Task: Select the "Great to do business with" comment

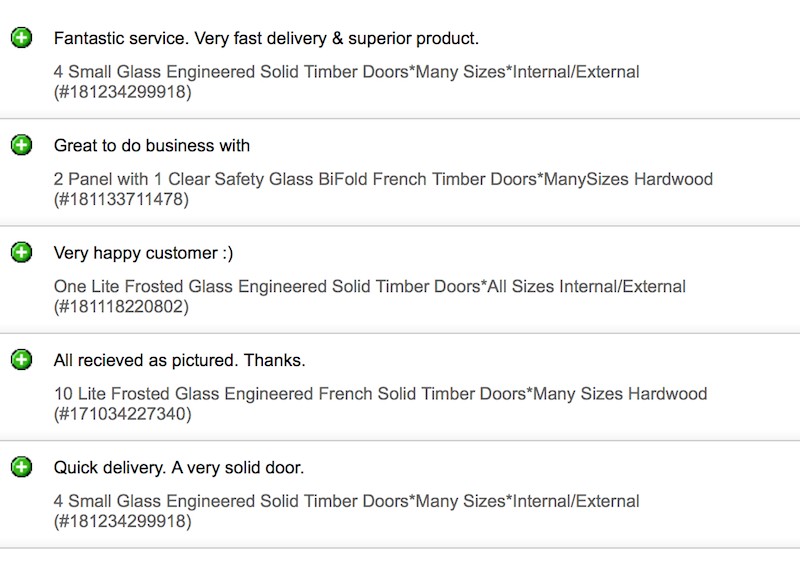Action: 152,146
